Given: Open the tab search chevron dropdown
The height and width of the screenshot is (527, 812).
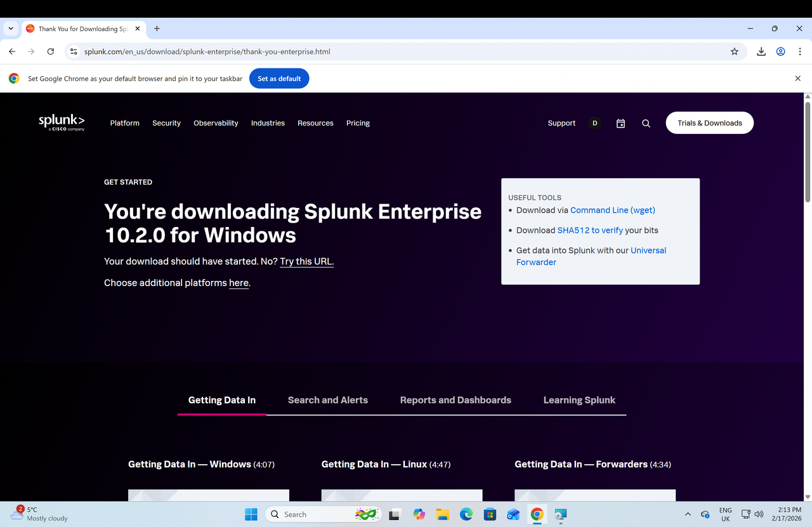Looking at the screenshot, I should coord(11,29).
